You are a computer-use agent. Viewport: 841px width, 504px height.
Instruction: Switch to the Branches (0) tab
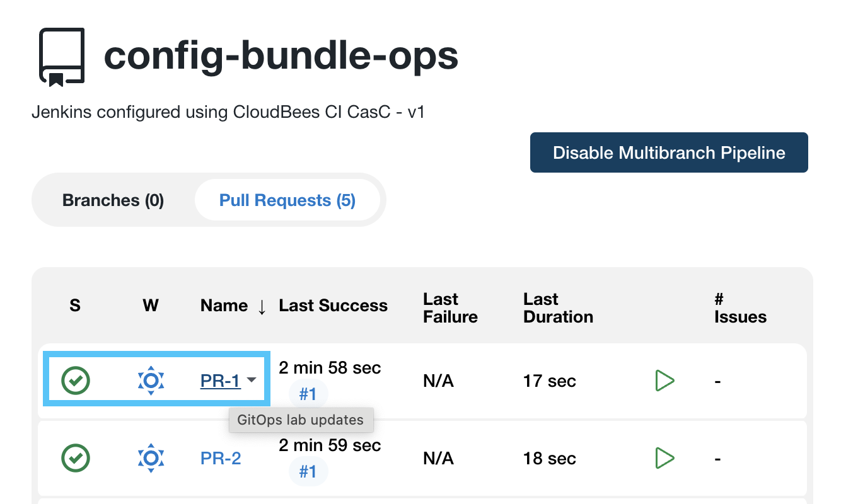(113, 200)
